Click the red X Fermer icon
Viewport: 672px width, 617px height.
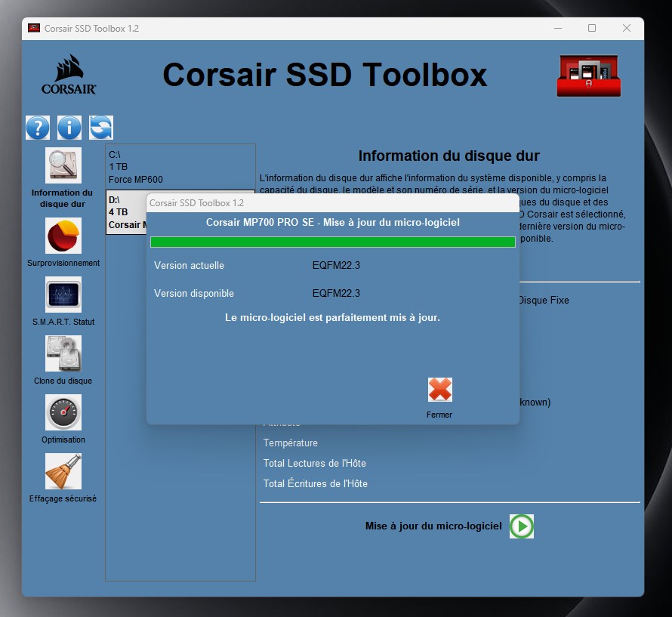439,390
